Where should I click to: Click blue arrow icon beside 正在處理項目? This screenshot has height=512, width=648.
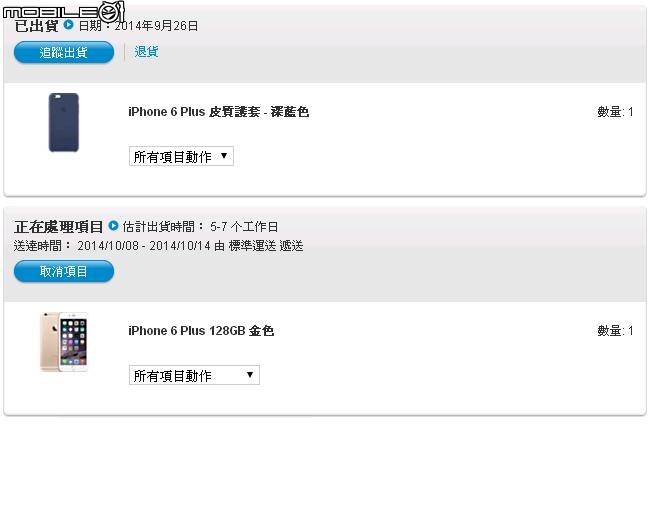point(113,226)
